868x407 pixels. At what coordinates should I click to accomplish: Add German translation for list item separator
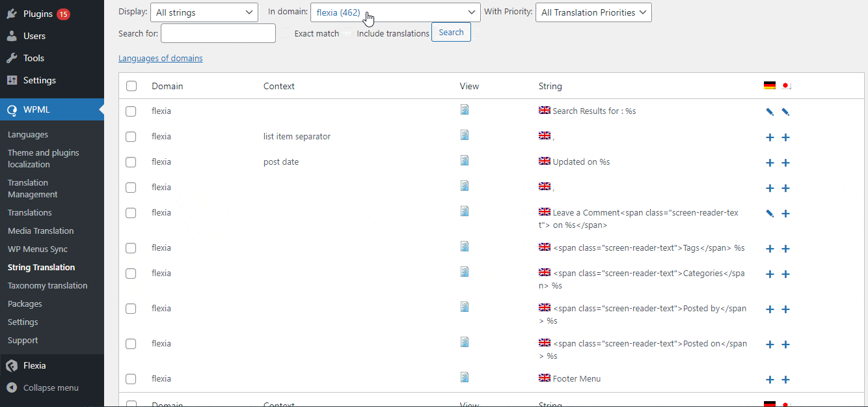tap(770, 137)
